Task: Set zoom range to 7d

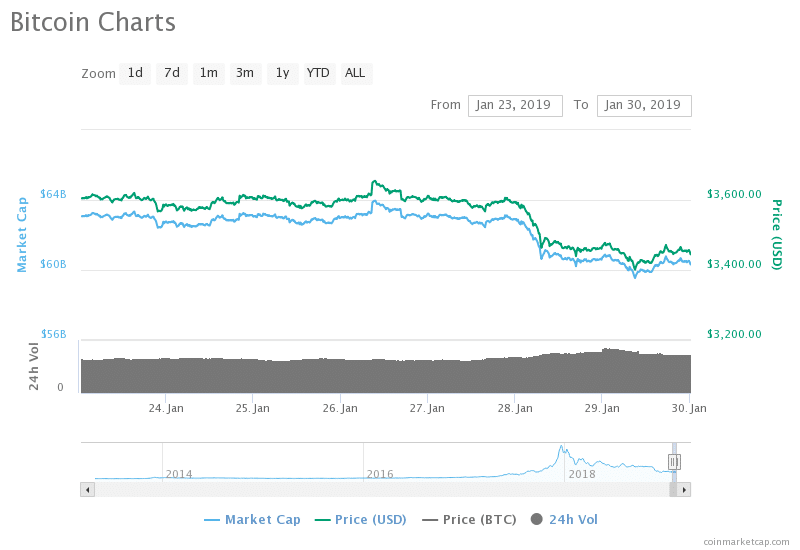Action: (x=172, y=73)
